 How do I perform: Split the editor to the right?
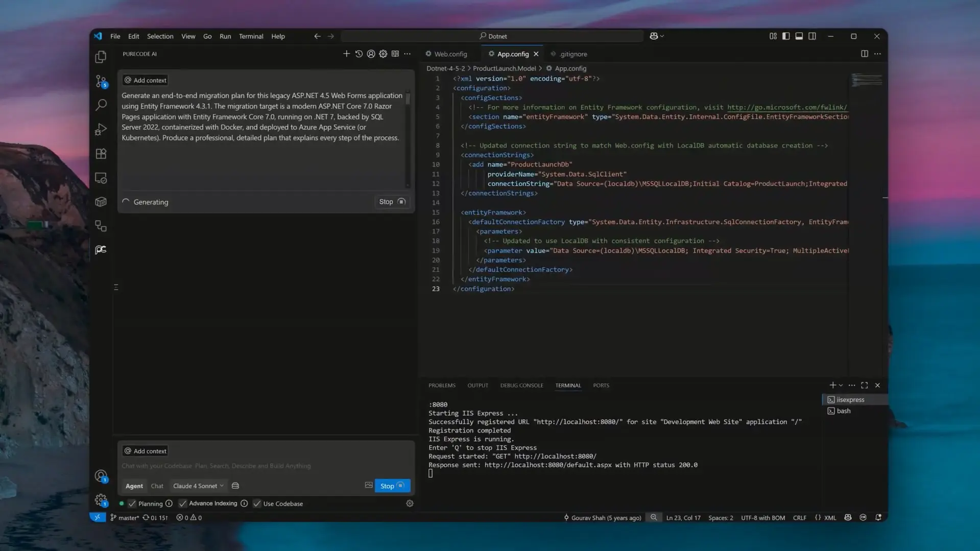tap(864, 54)
